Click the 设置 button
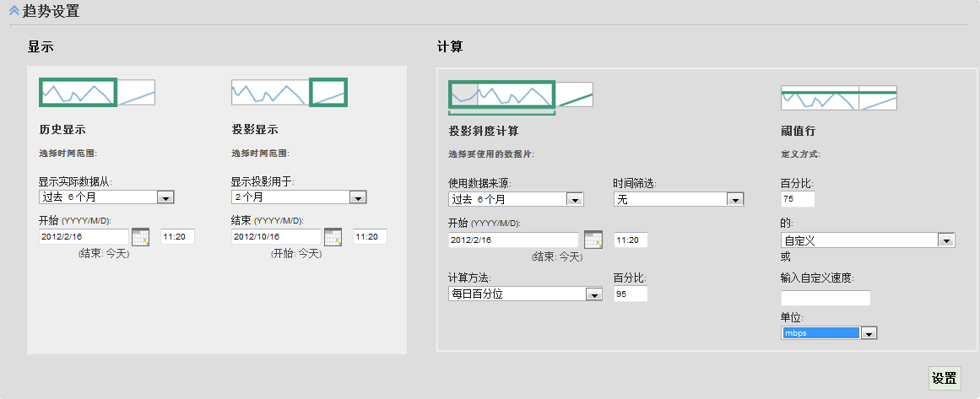 tap(944, 378)
